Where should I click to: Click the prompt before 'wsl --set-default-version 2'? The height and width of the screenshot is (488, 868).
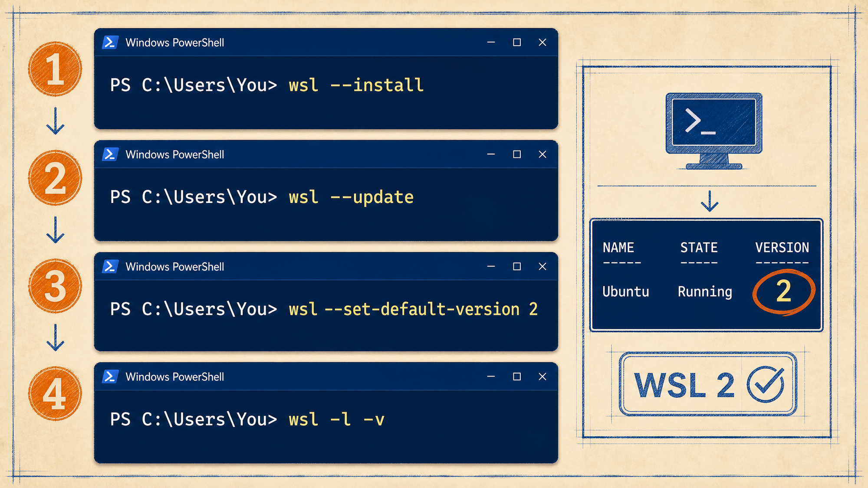[x=194, y=309]
